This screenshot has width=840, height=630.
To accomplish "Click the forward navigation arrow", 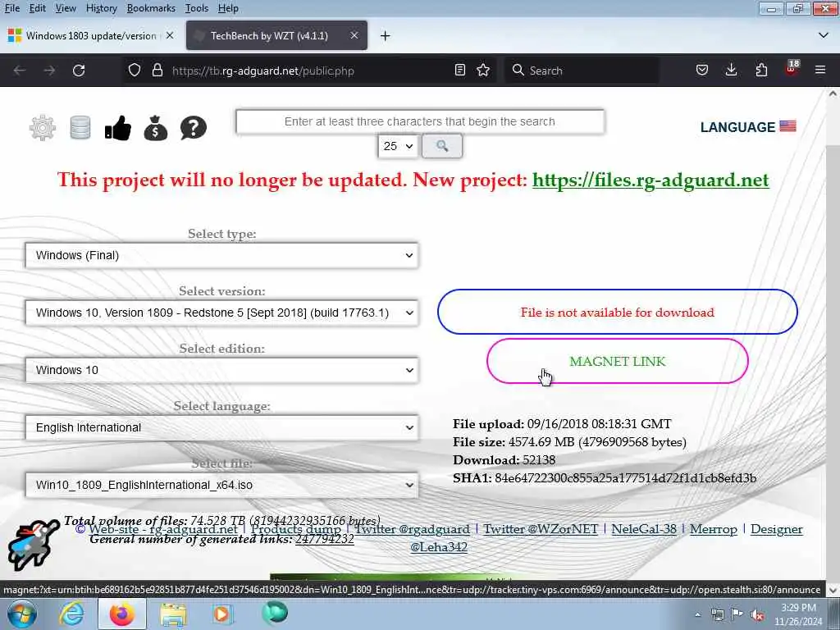I will pyautogui.click(x=49, y=71).
